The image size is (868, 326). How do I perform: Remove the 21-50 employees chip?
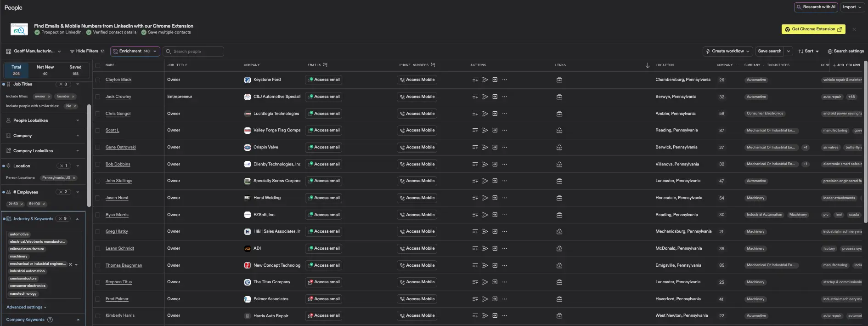(x=22, y=204)
